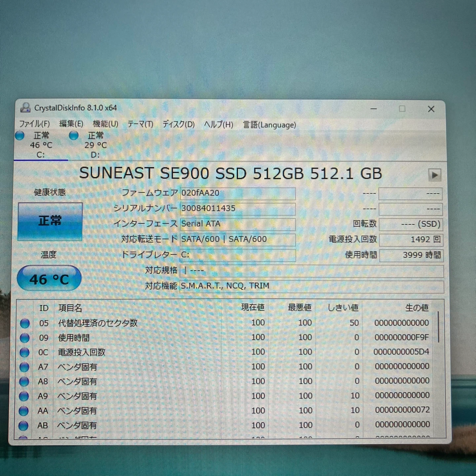Click the 46 °C temperature button
The height and width of the screenshot is (476, 476).
[49, 279]
